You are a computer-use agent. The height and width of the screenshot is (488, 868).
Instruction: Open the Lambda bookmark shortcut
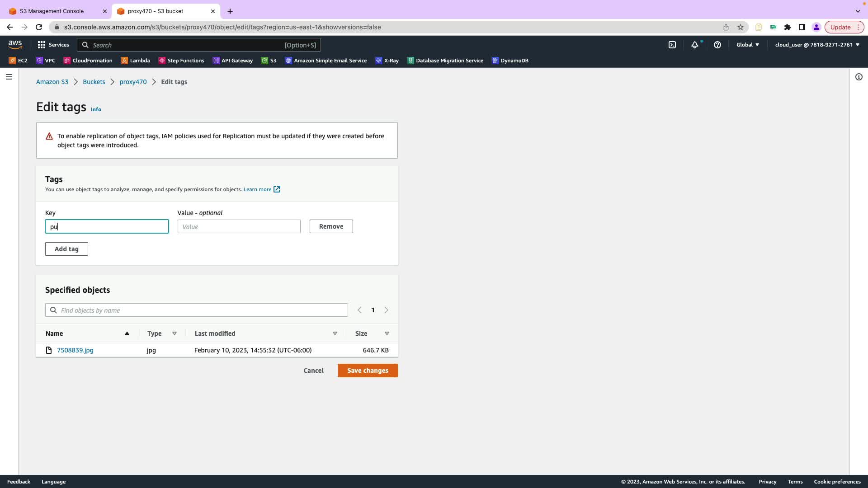pyautogui.click(x=135, y=61)
